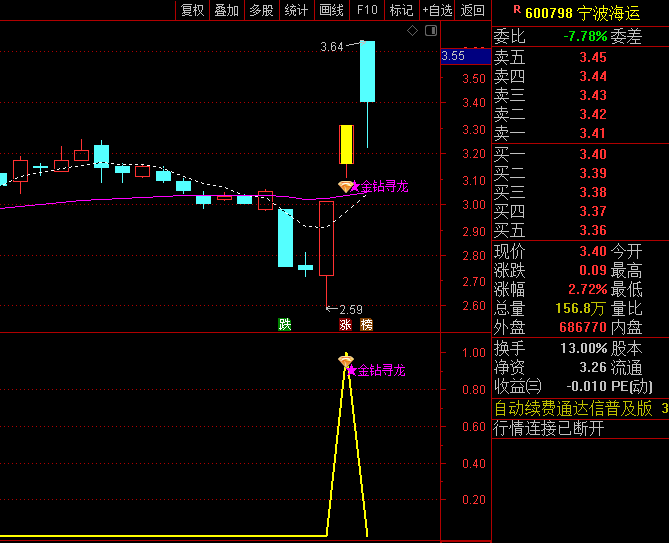Select the 多股 multi-stock view
Viewport: 669px width, 543px height.
coord(262,10)
